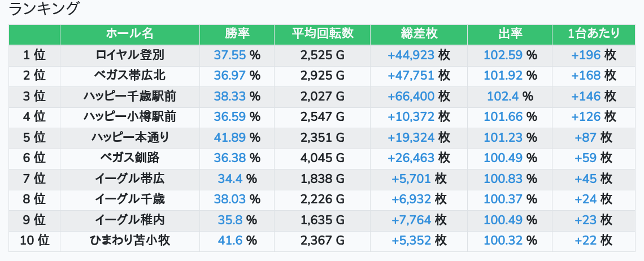
Task: Click the 出率 column header
Action: 510,34
